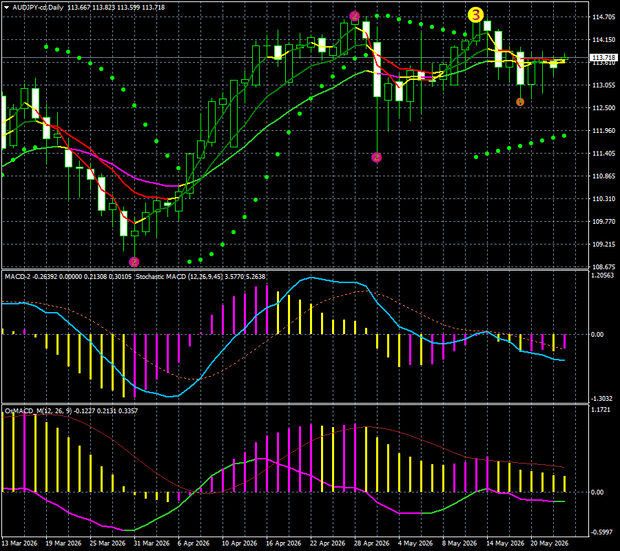Select the OsMACD_M(12, 26, 9) indicator label

click(38, 411)
